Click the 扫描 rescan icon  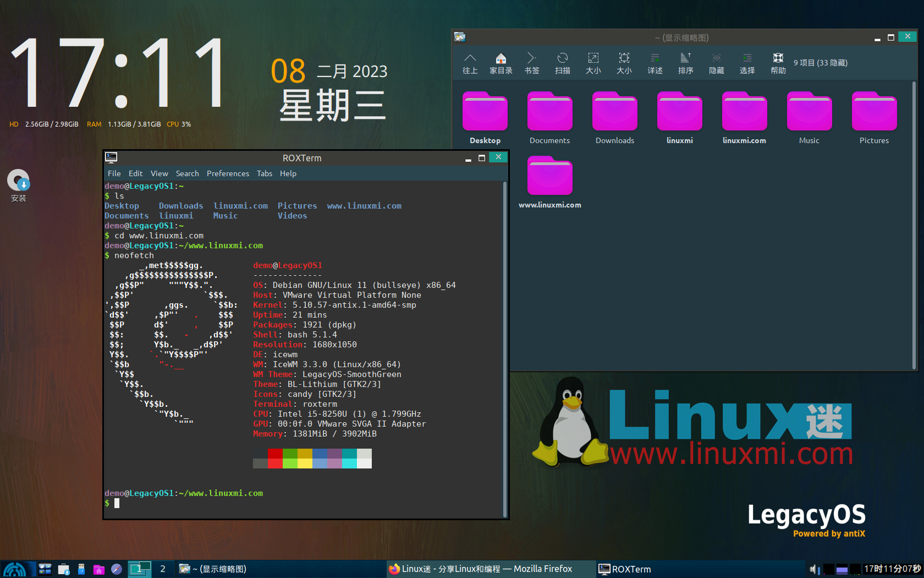(562, 63)
